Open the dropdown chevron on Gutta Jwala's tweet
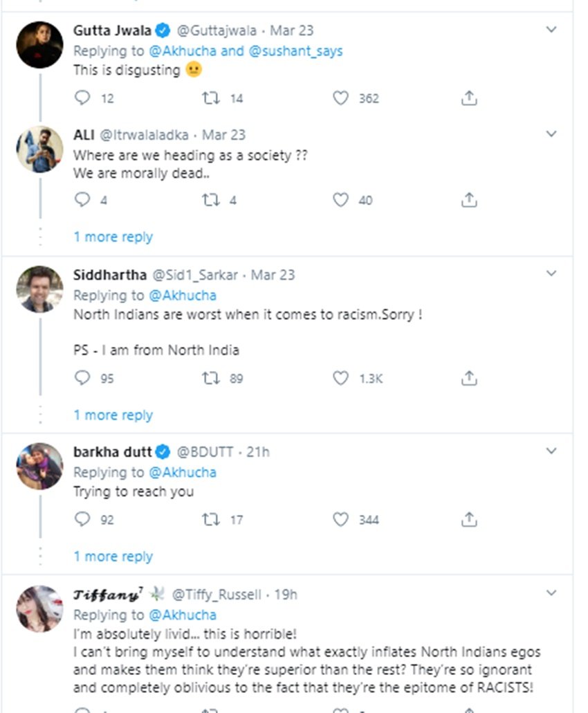This screenshot has height=713, width=588. coord(551,30)
